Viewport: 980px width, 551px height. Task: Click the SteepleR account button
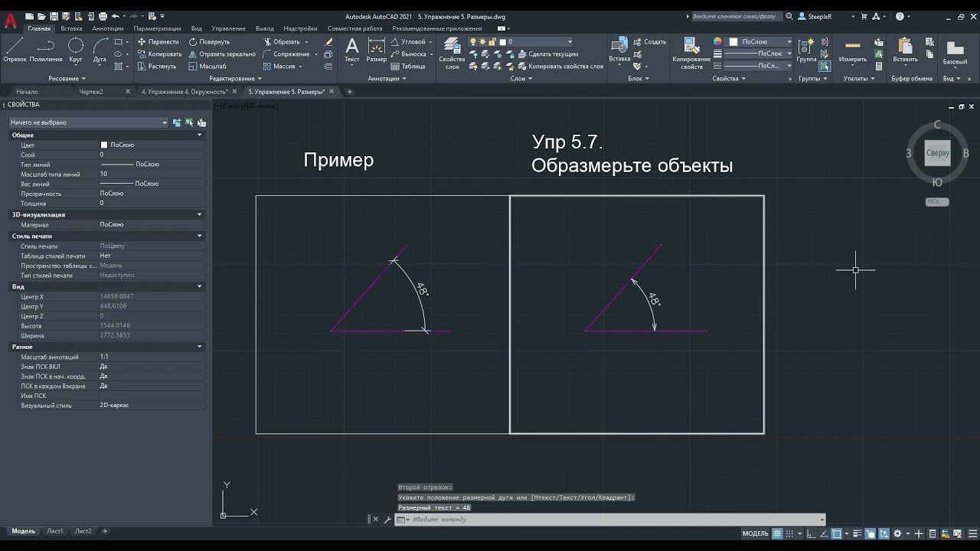[x=814, y=16]
